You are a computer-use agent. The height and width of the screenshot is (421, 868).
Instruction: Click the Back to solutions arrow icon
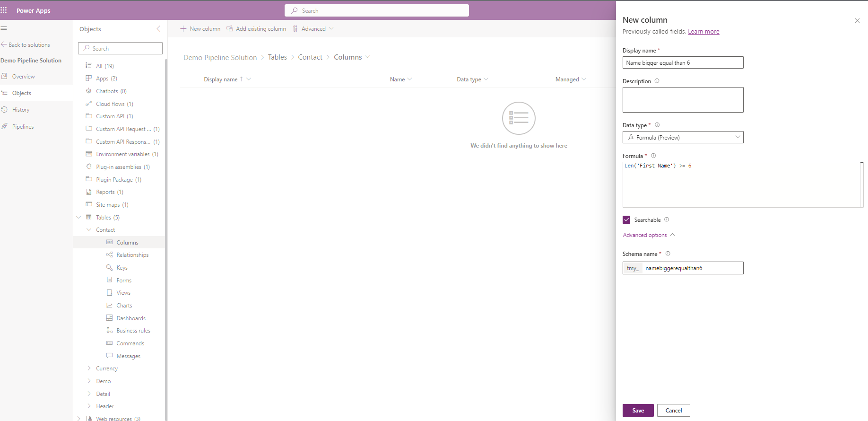pos(4,44)
